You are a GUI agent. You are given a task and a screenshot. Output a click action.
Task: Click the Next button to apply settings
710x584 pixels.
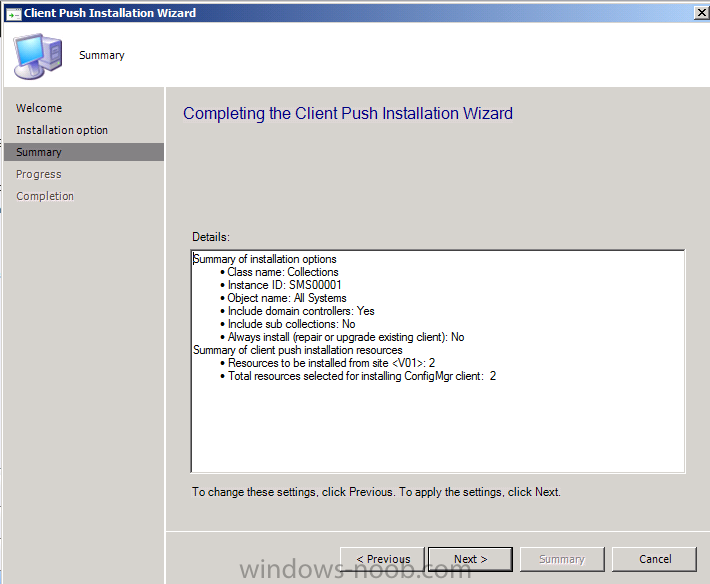(470, 559)
